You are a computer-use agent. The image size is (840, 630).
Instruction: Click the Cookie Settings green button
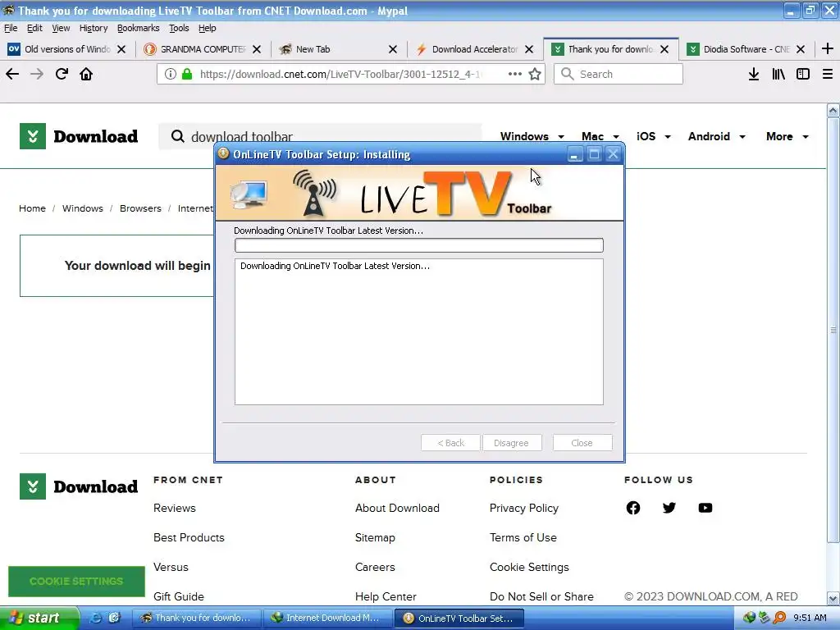pos(76,582)
